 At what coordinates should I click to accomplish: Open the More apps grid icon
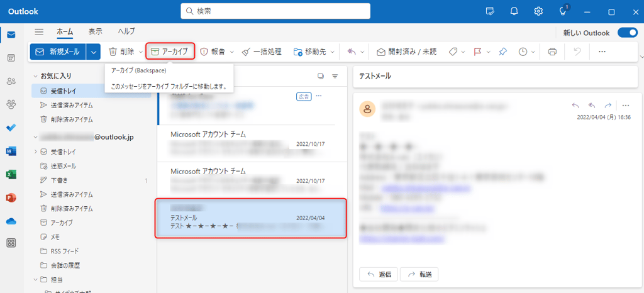coord(11,243)
